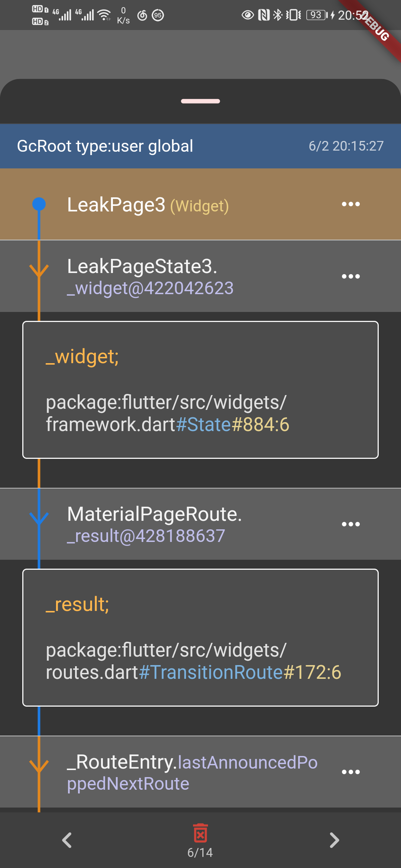Tap the _result; code box
The height and width of the screenshot is (868, 401).
coord(200,638)
